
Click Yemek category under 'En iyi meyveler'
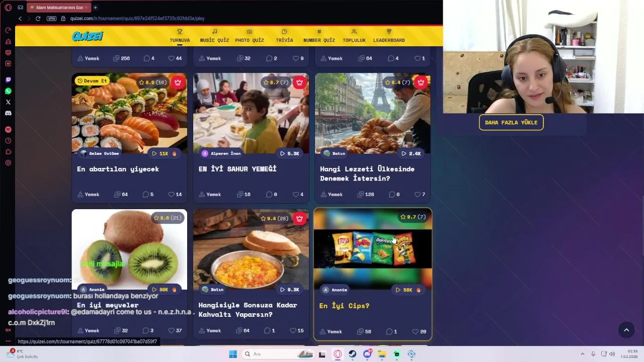[88, 330]
